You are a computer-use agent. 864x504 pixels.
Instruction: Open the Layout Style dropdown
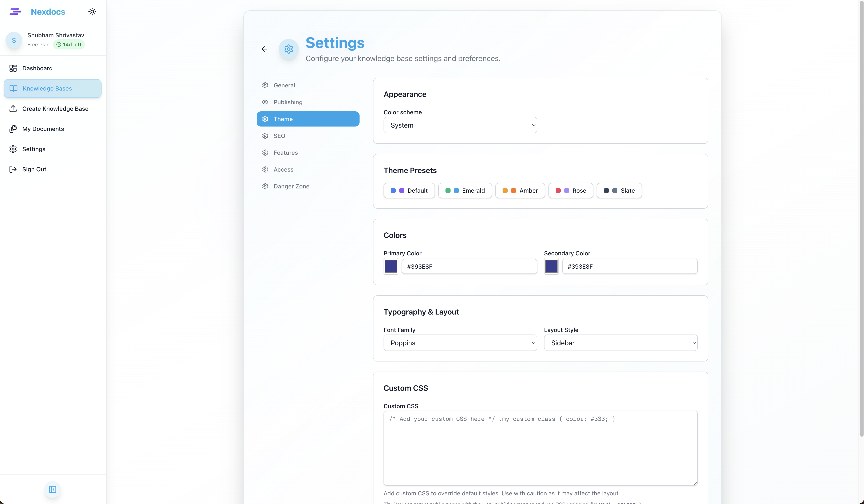pyautogui.click(x=620, y=343)
